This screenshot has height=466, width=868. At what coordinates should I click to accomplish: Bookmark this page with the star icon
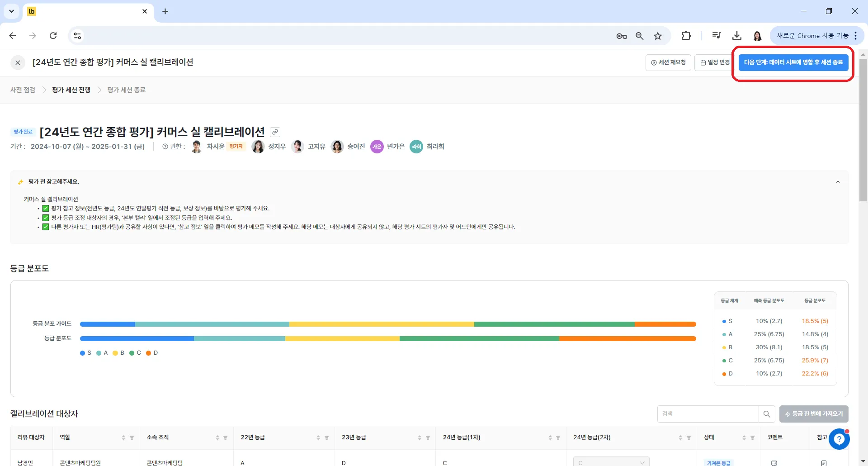coord(658,36)
